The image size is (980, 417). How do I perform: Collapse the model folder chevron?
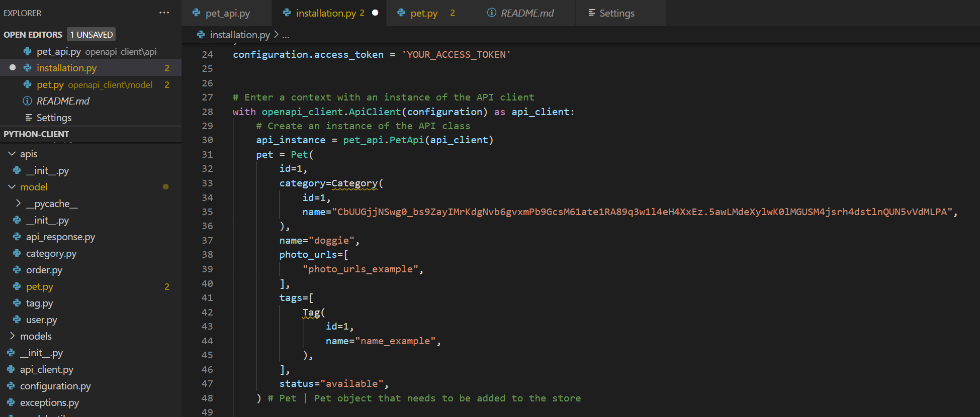click(x=12, y=187)
